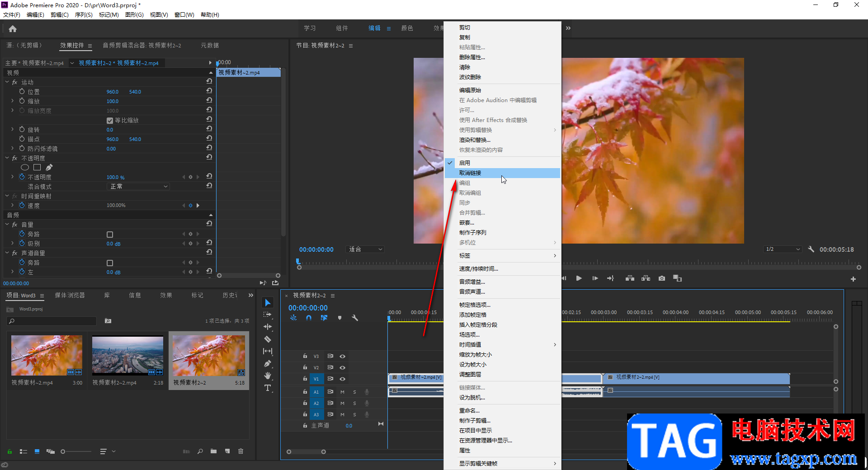Click project search field

(52, 321)
